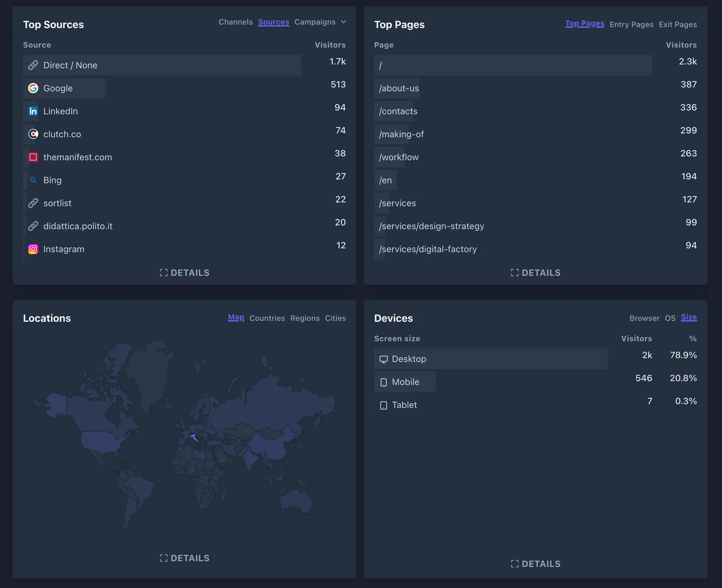
Task: Click the clutch.co favicon
Action: pyautogui.click(x=33, y=134)
